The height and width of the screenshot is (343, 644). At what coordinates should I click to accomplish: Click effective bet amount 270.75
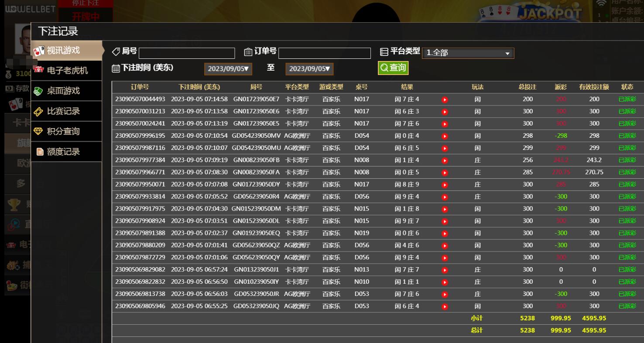click(x=594, y=173)
